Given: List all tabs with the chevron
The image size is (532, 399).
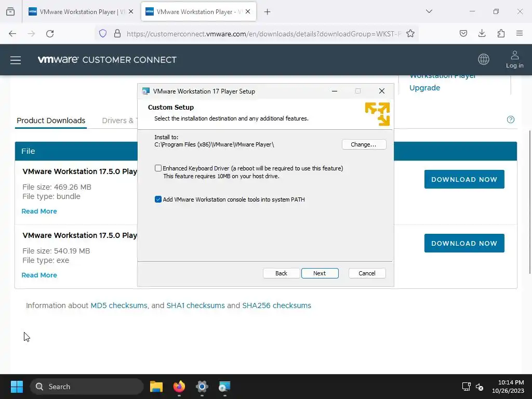Looking at the screenshot, I should click(429, 11).
